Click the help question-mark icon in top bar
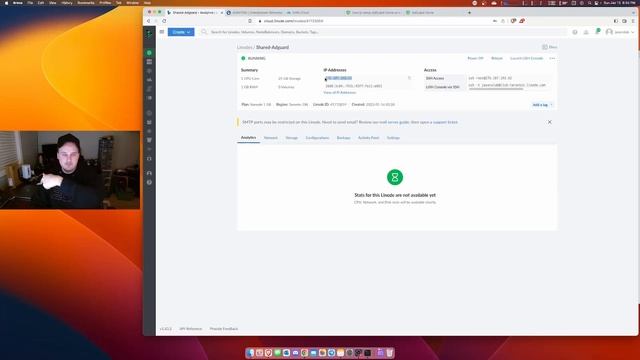640x360 pixels. click(575, 32)
